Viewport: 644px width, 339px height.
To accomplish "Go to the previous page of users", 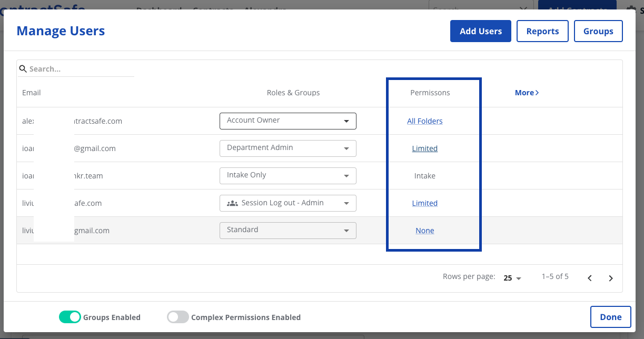I will 589,277.
